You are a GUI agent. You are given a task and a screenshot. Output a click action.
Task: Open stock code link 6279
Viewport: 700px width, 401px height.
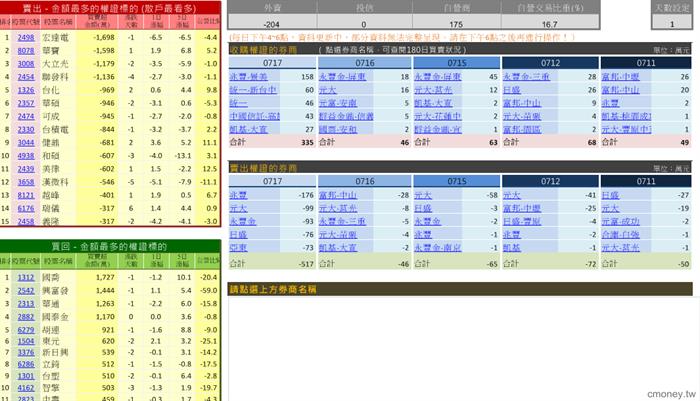coord(26,330)
